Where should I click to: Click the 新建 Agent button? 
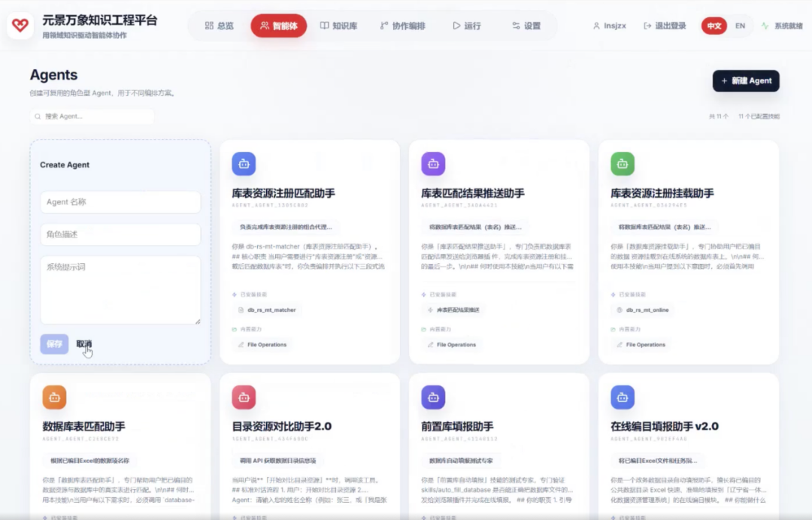[x=746, y=80]
